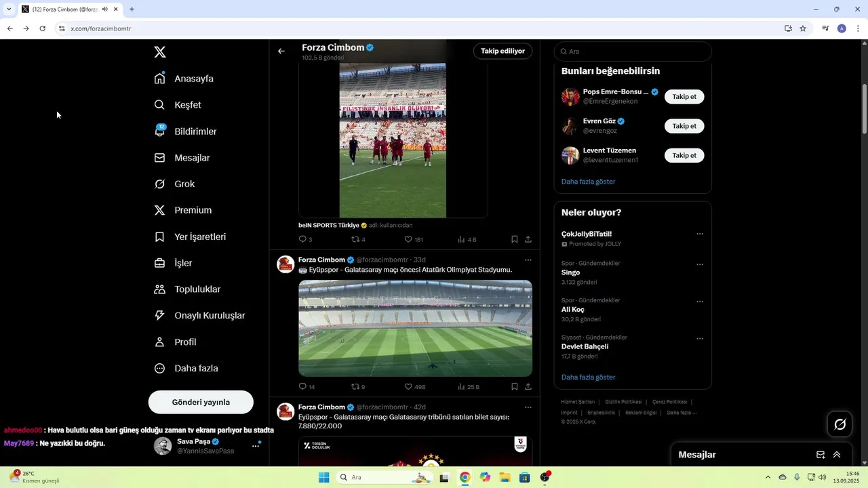Click Takip ediliyor following button
Image resolution: width=868 pixels, height=488 pixels.
[x=502, y=51]
